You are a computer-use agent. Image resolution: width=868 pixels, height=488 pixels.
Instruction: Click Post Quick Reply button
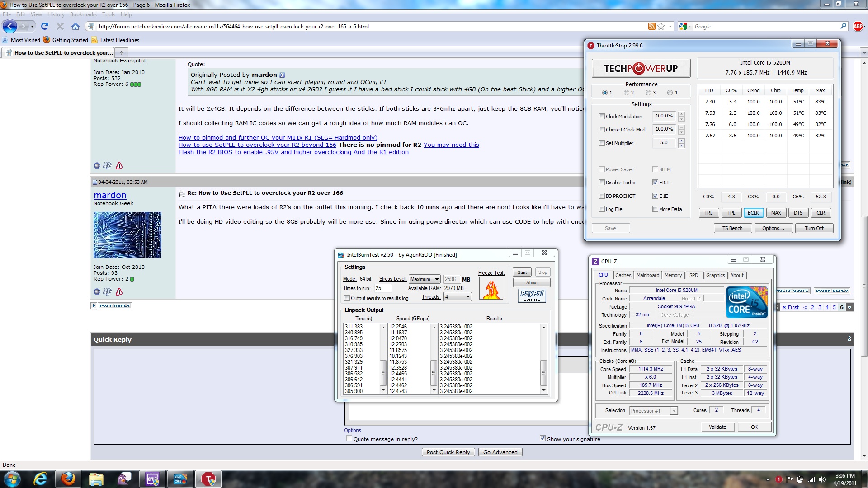[448, 452]
